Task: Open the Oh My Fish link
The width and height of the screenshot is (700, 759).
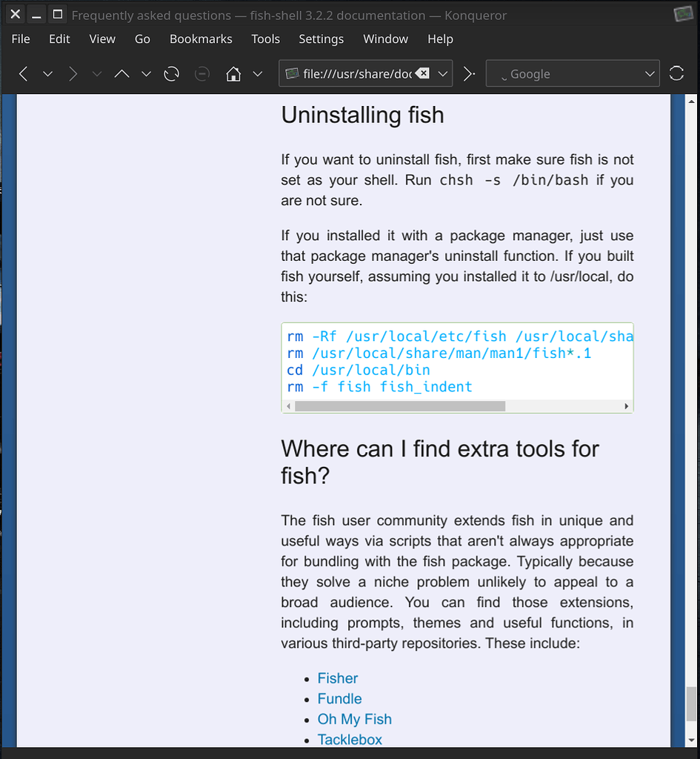Action: point(354,719)
